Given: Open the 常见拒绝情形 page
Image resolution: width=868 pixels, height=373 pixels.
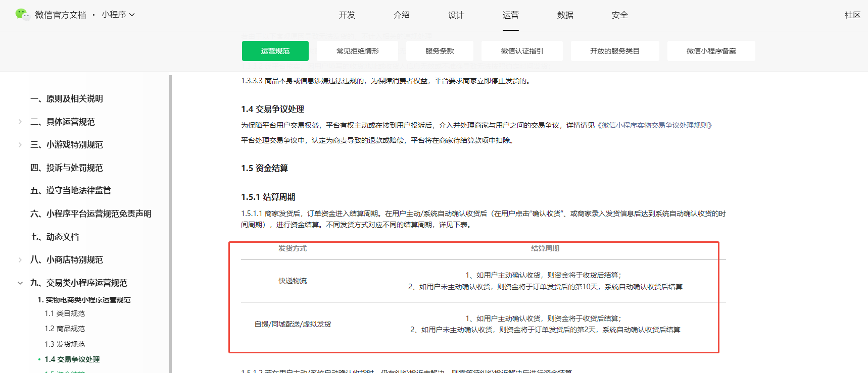Looking at the screenshot, I should (x=358, y=51).
